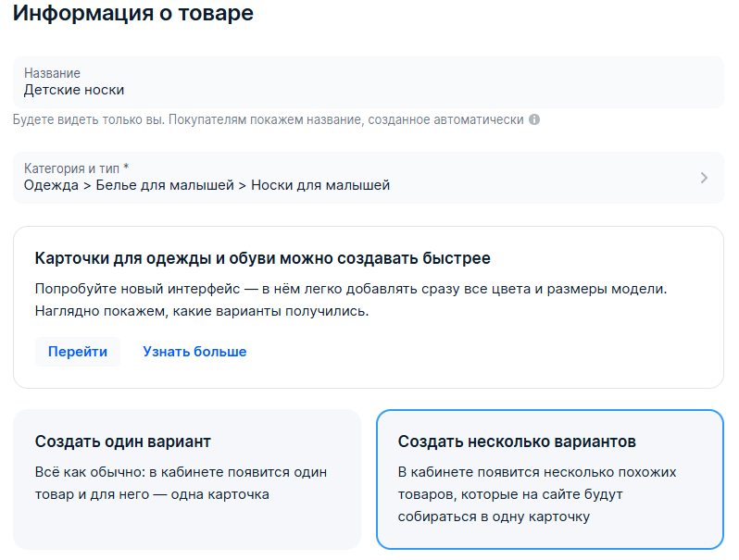The height and width of the screenshot is (560, 739).
Task: Focus the 'Название' field with 'Детские носки'
Action: pyautogui.click(x=368, y=82)
